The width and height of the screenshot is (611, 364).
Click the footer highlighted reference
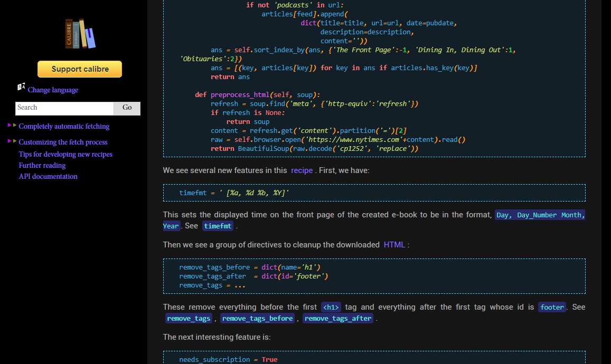click(552, 307)
